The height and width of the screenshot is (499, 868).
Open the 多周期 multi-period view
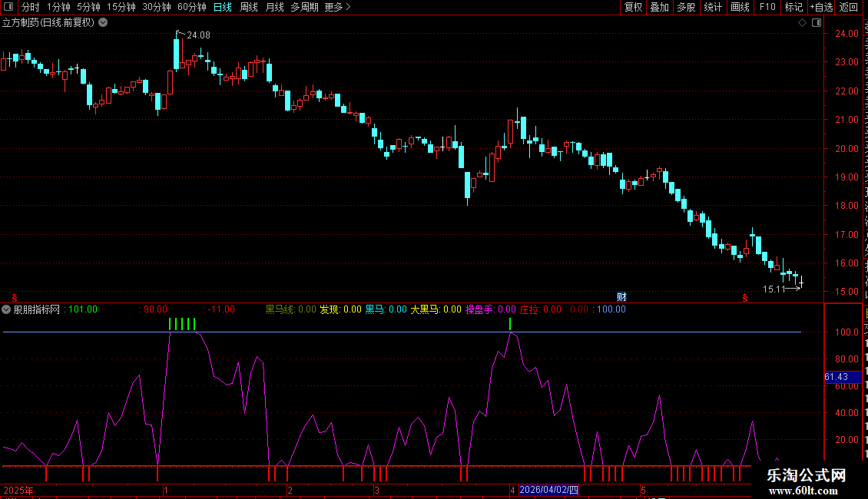tap(304, 7)
